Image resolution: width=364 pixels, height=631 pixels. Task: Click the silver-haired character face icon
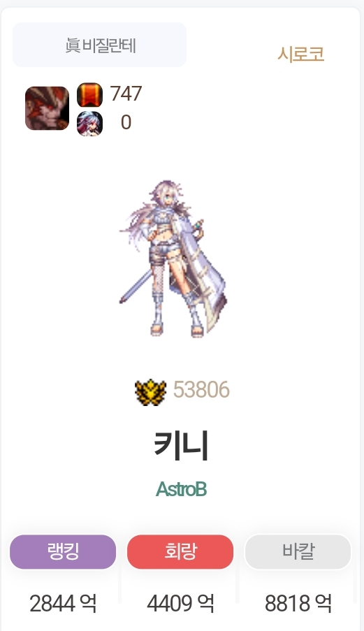click(x=89, y=124)
